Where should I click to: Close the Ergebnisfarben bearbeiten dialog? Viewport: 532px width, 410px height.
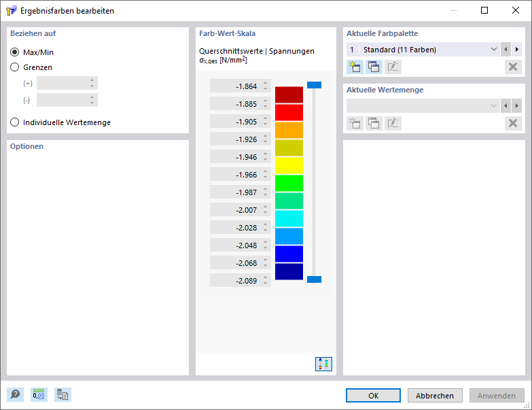pos(516,10)
